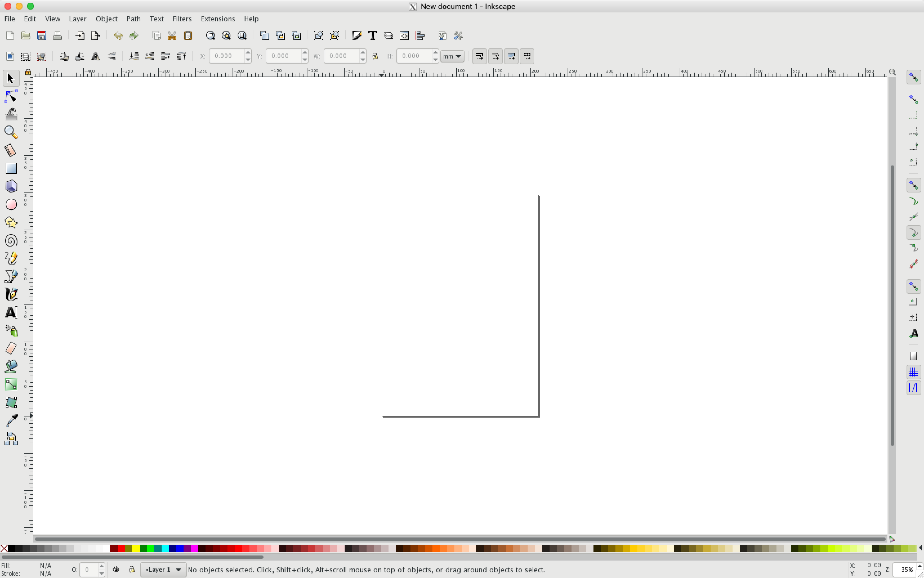
Task: Select the Spiral tool
Action: click(11, 240)
